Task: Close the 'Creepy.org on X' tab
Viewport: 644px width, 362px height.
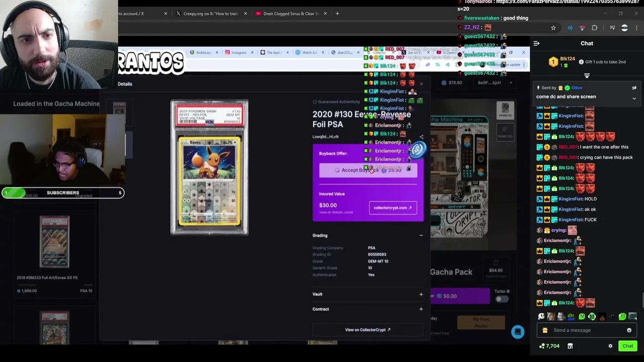Action: coord(245,14)
